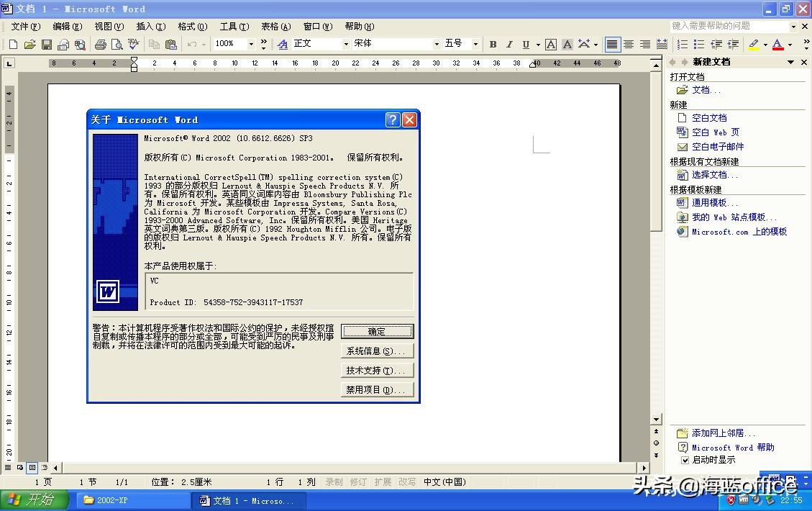This screenshot has height=511, width=812.
Task: Click the 添加网上邻居 link
Action: coord(724,433)
